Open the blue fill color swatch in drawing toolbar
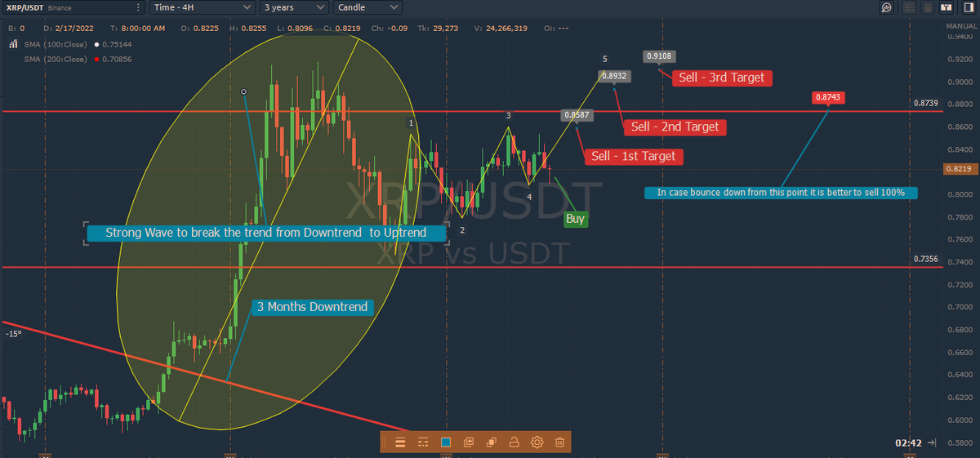Viewport: 980px width, 458px height. 446,442
